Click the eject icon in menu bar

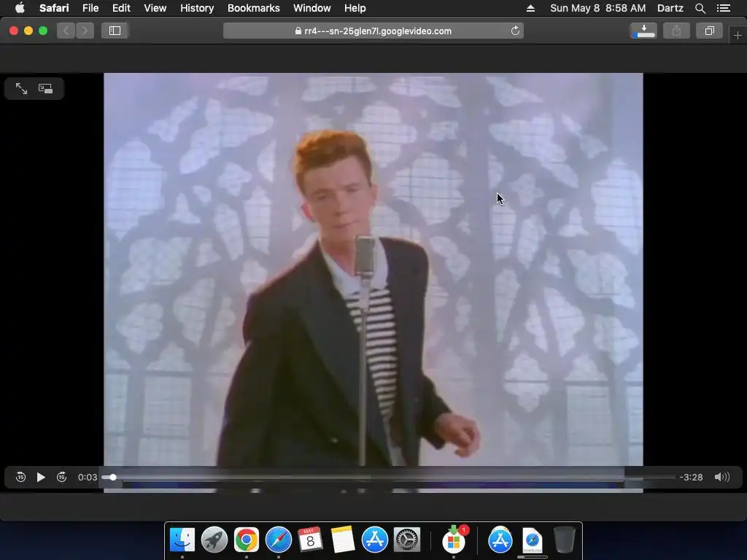[530, 8]
